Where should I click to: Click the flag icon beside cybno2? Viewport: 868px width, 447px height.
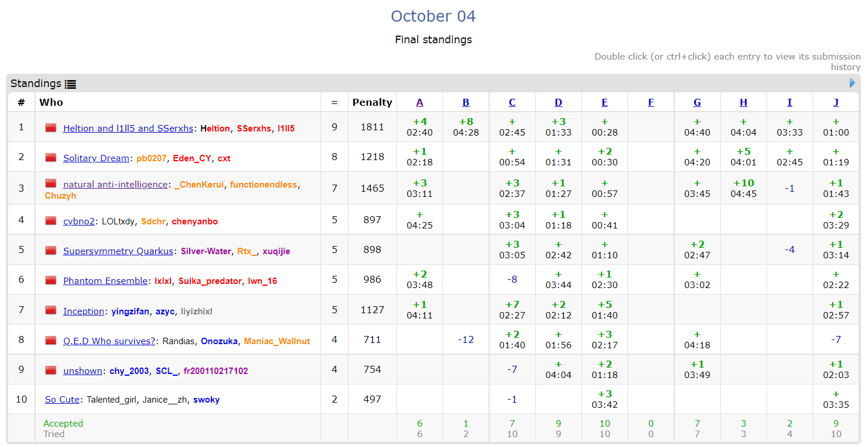pos(51,221)
